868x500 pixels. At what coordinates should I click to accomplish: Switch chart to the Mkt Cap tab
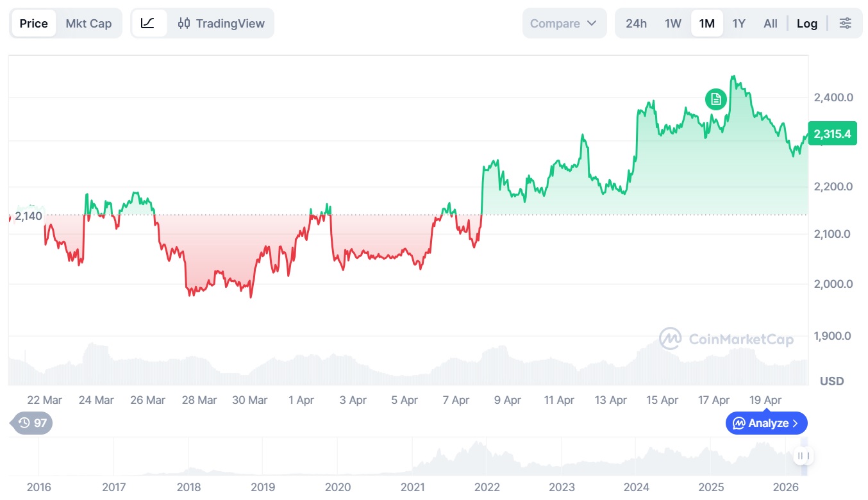click(x=88, y=24)
